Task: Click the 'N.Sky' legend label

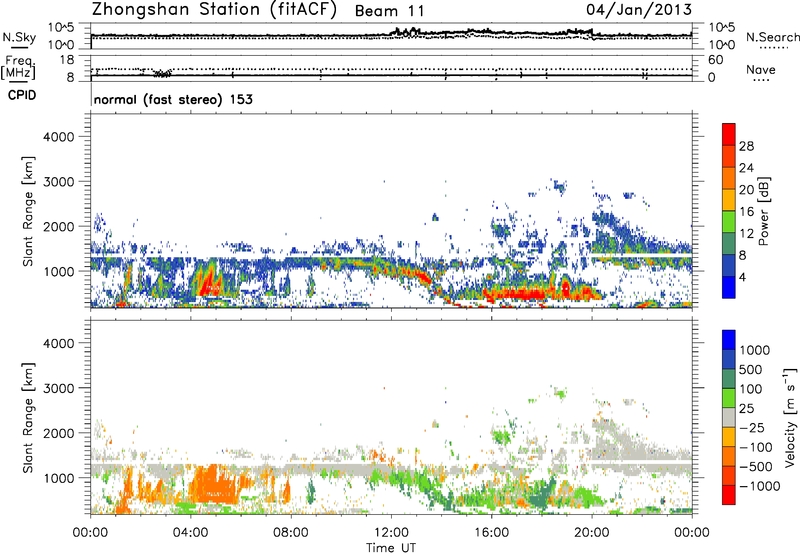Action: pos(19,37)
